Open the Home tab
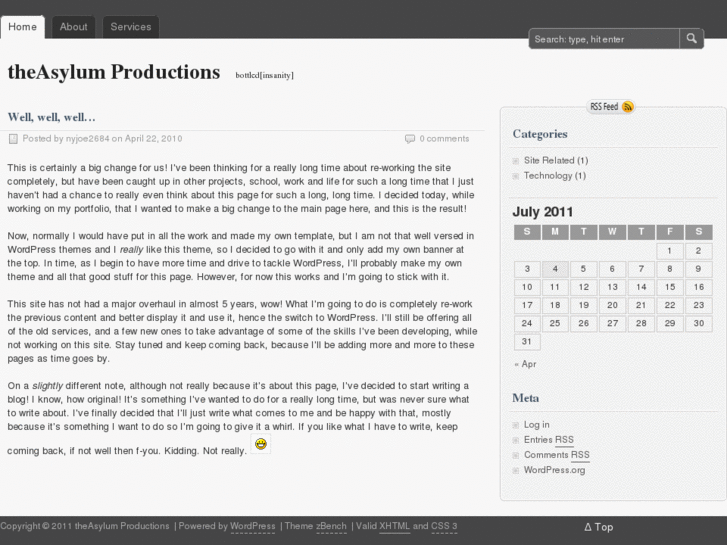The width and height of the screenshot is (727, 545). (22, 27)
